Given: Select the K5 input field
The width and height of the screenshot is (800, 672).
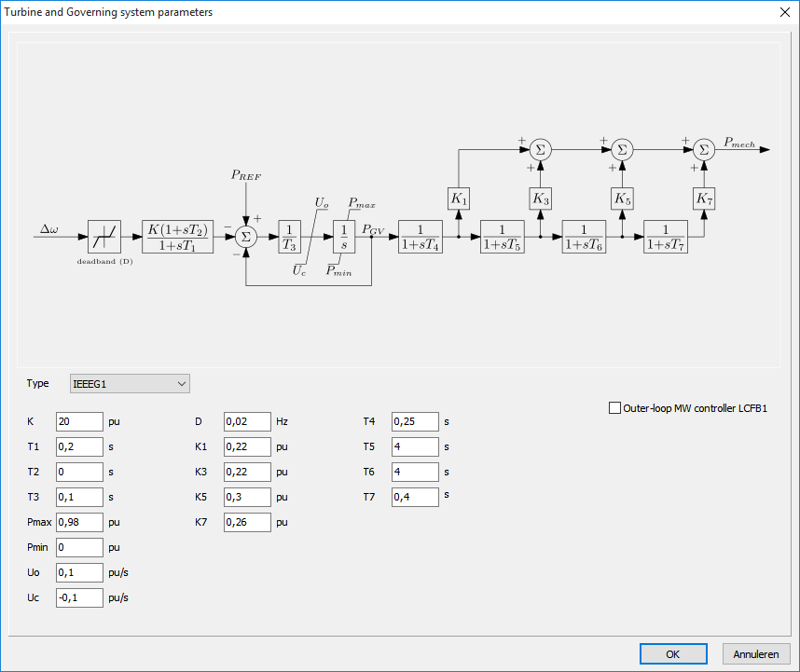Looking at the screenshot, I should pos(247,497).
